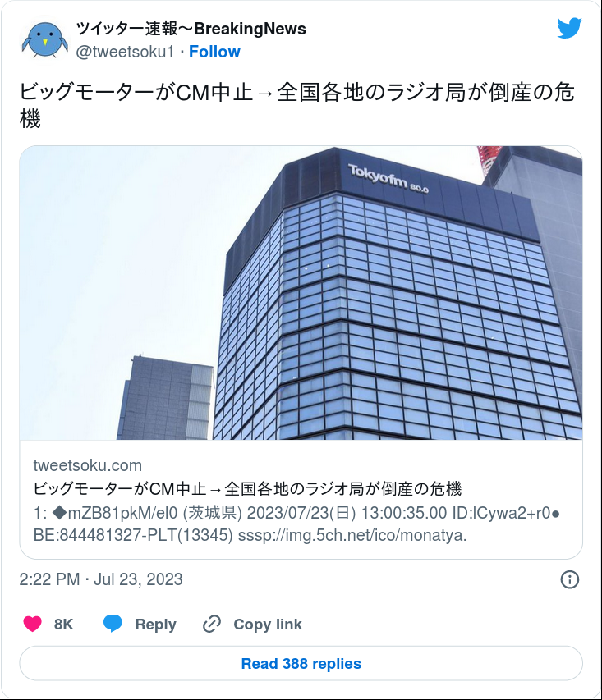Image resolution: width=602 pixels, height=700 pixels.
Task: Click the Reply text label
Action: pyautogui.click(x=155, y=625)
